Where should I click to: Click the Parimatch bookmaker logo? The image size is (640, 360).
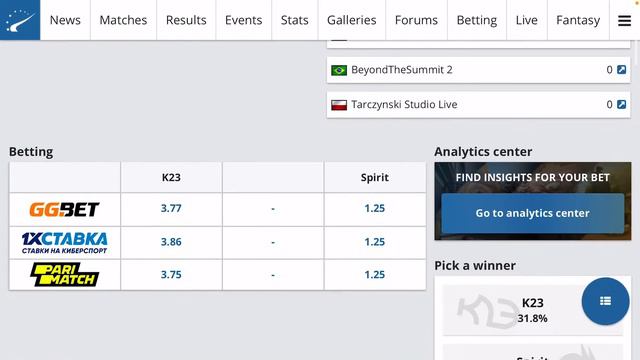tap(64, 275)
